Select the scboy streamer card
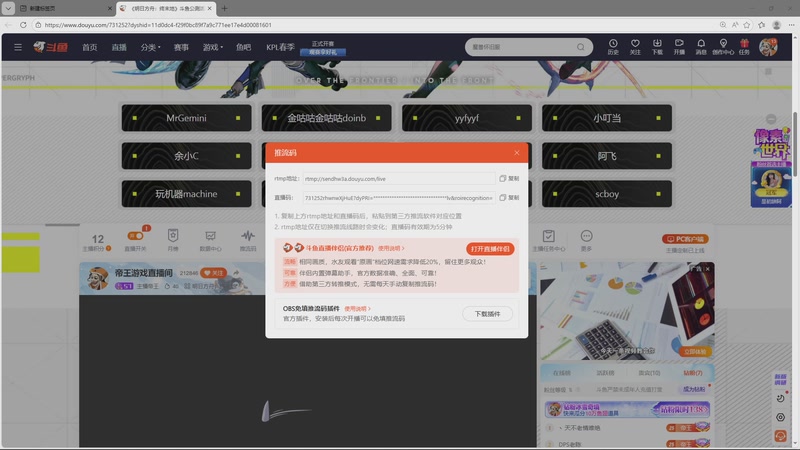Viewport: 800px width, 450px height. click(607, 194)
